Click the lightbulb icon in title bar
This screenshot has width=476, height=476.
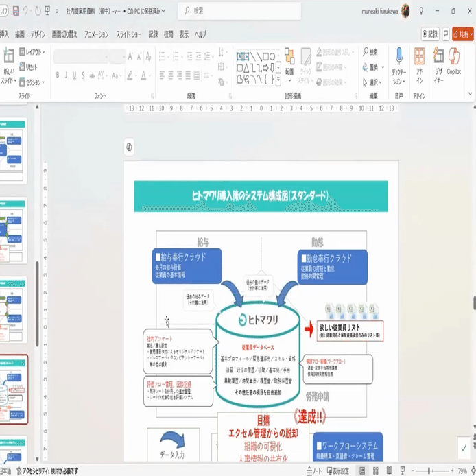point(421,11)
